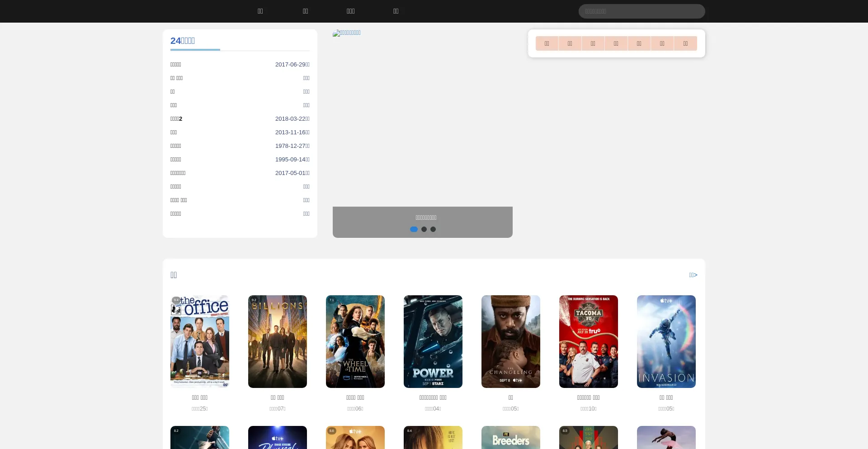Image resolution: width=868 pixels, height=449 pixels.
Task: Open the Billions show poster
Action: (277, 341)
